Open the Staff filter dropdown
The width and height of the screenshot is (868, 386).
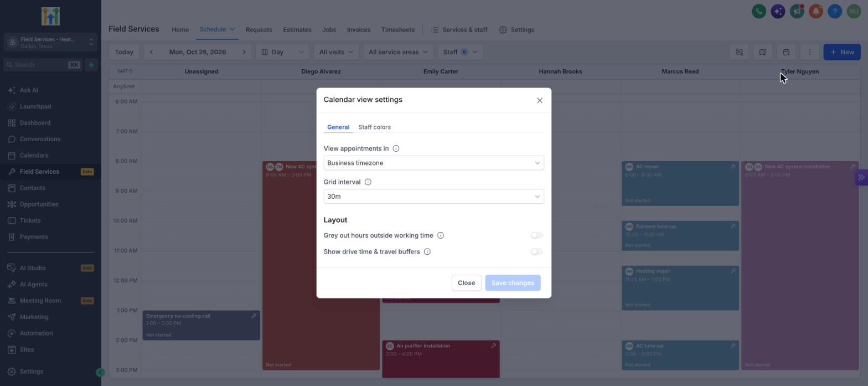pyautogui.click(x=459, y=52)
